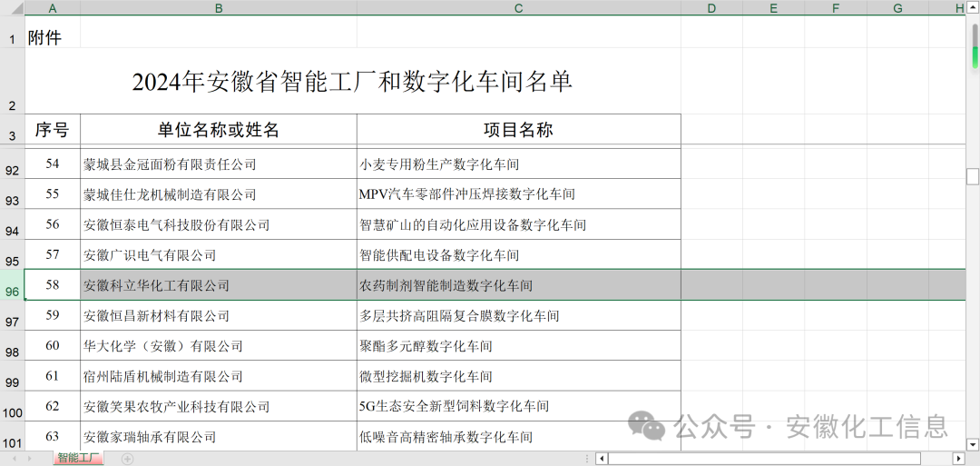Viewport: 980px width, 466px height.
Task: Click the 单位名称或姓名 header cell
Action: pyautogui.click(x=219, y=130)
